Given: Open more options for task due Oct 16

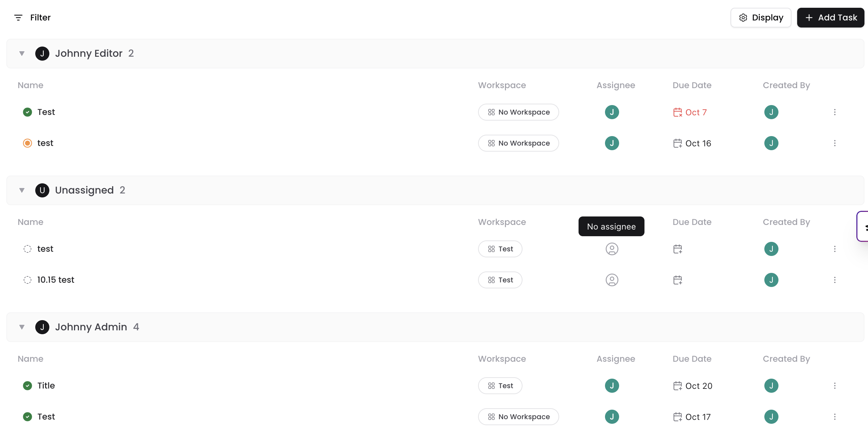Looking at the screenshot, I should pyautogui.click(x=835, y=143).
